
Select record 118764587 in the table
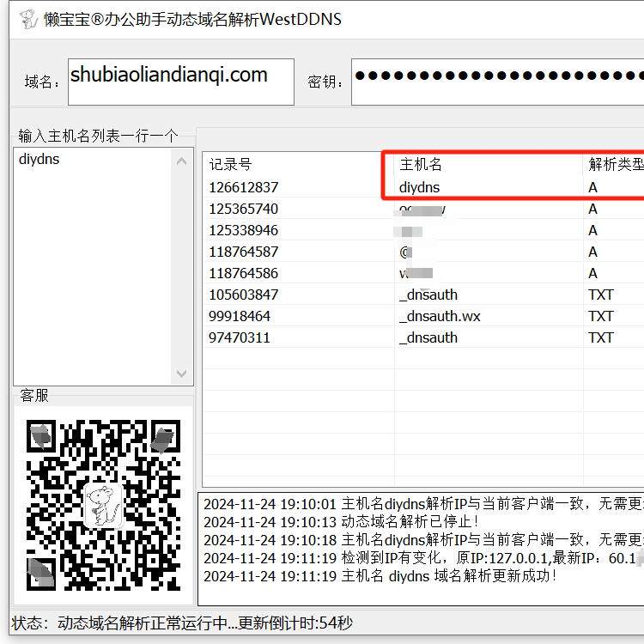click(x=244, y=252)
